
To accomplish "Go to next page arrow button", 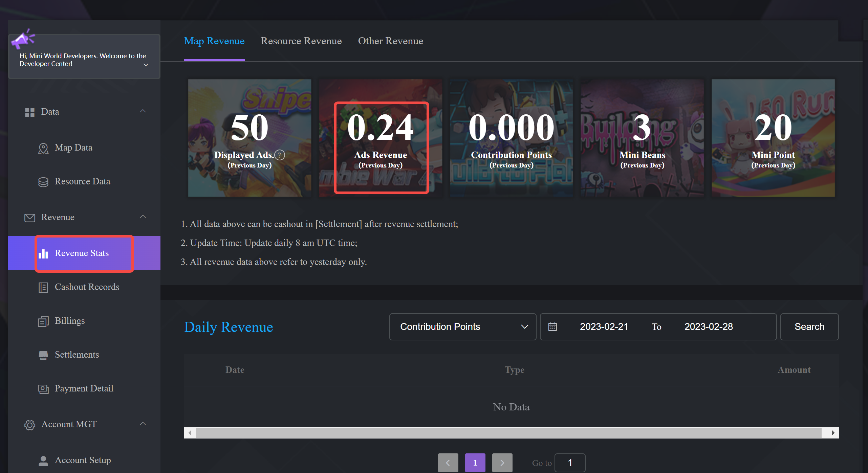I will click(502, 463).
